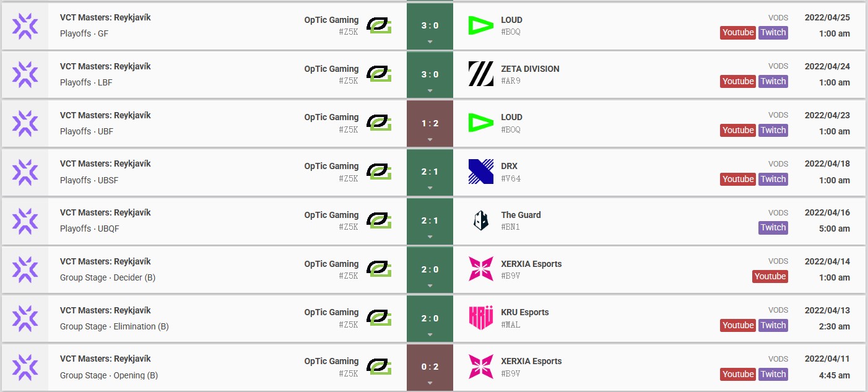
Task: Expand the 0:2 score against XERXIA
Action: point(430,367)
